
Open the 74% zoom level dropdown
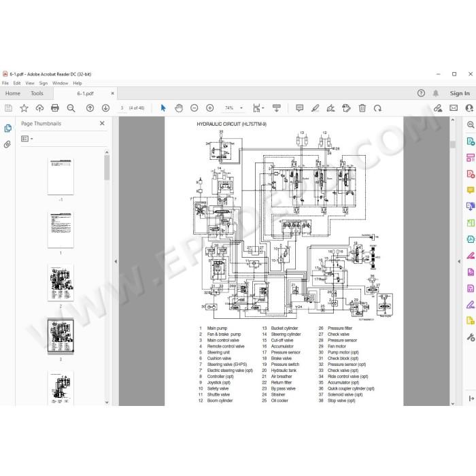coord(233,108)
